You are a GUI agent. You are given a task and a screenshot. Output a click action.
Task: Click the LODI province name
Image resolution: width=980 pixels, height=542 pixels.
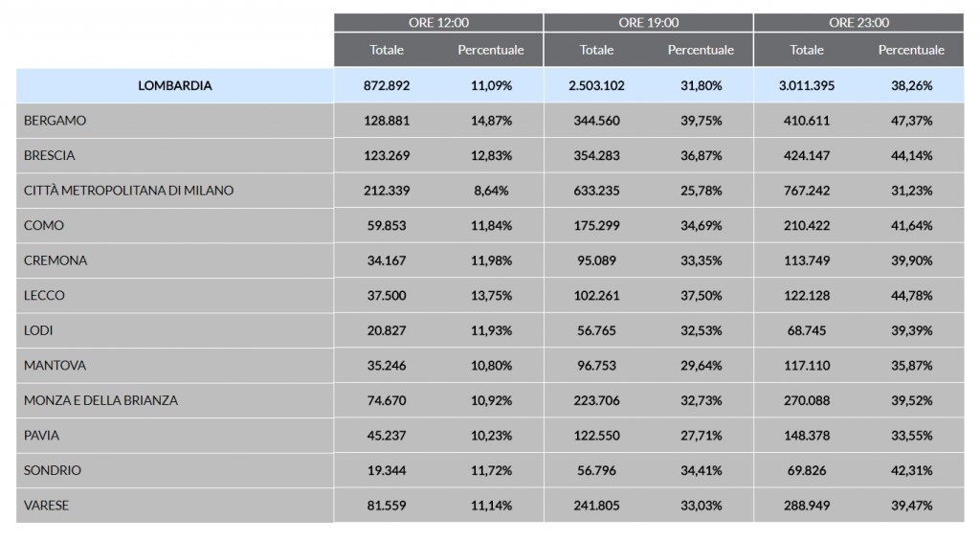pyautogui.click(x=38, y=330)
